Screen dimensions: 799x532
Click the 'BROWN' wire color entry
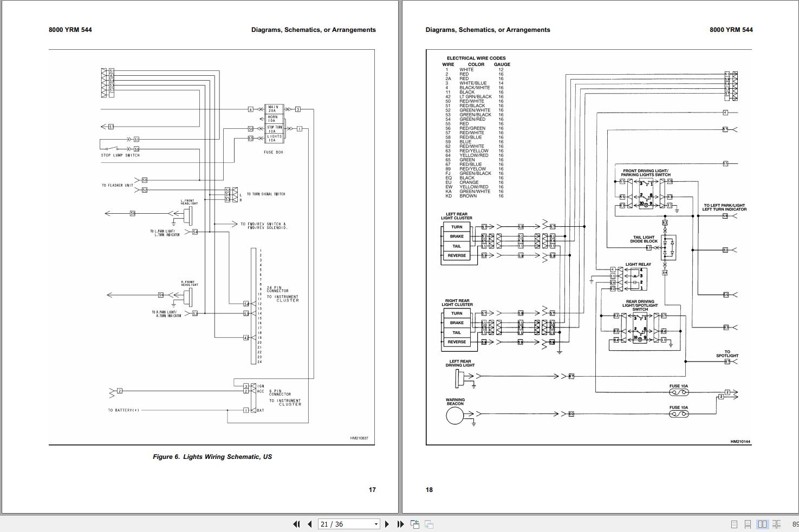468,196
